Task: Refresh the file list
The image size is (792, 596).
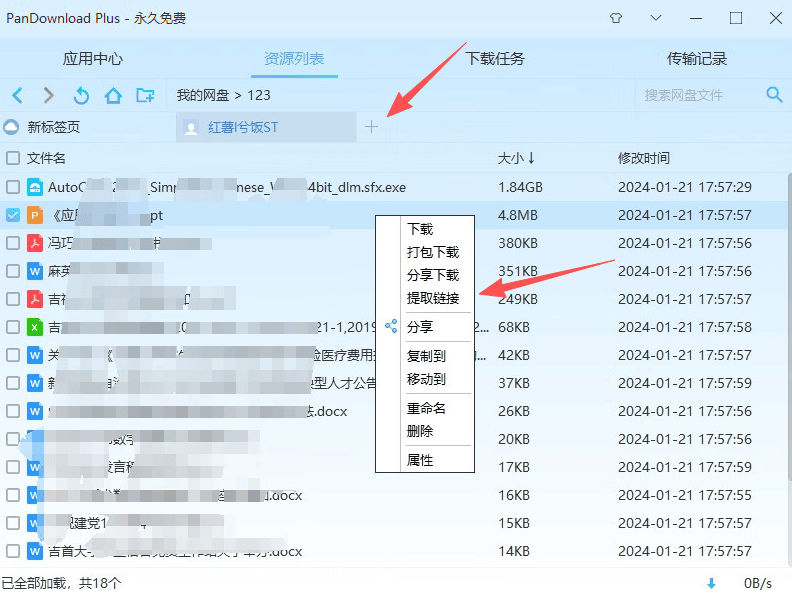Action: (81, 95)
